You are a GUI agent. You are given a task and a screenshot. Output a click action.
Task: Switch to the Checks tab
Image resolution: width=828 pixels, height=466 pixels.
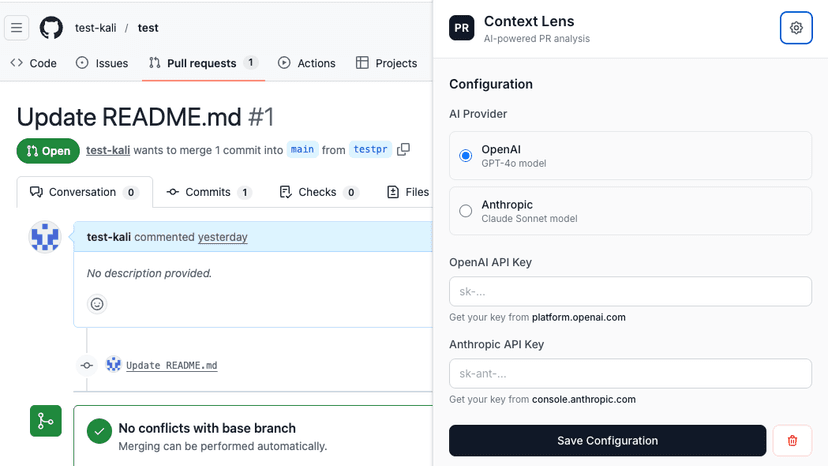pos(319,192)
